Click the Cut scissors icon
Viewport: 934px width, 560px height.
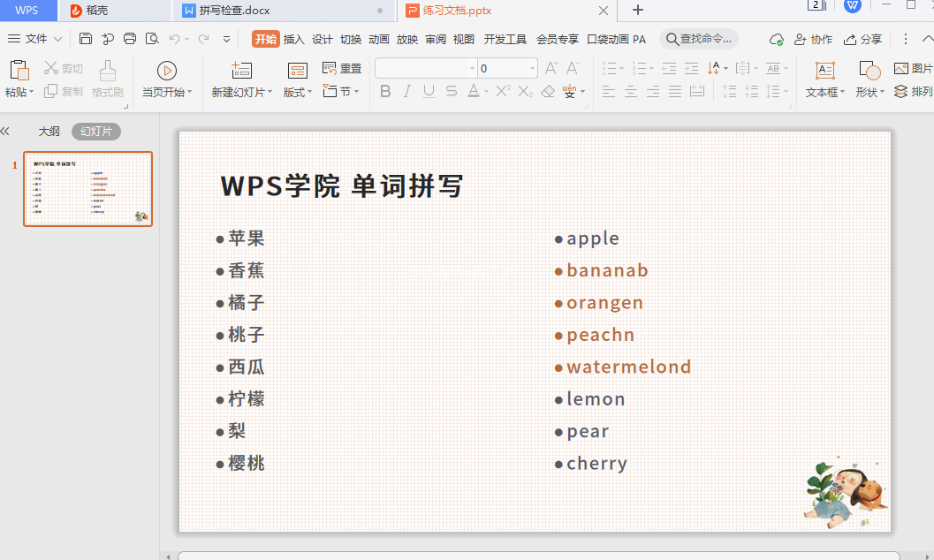point(51,68)
